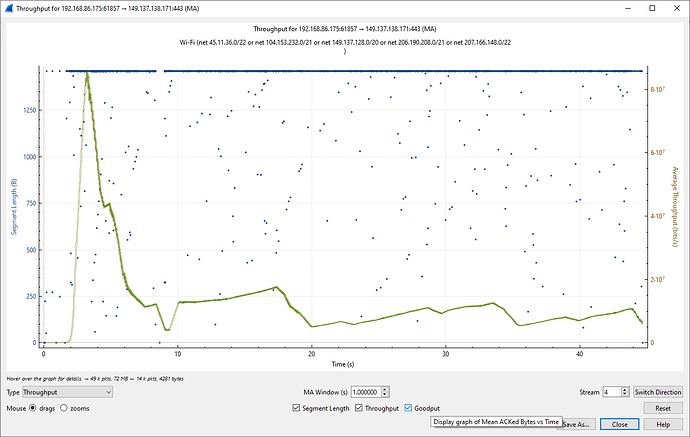Open the Type dropdown showing Throughput
Image resolution: width=690 pixels, height=437 pixels.
[68, 393]
